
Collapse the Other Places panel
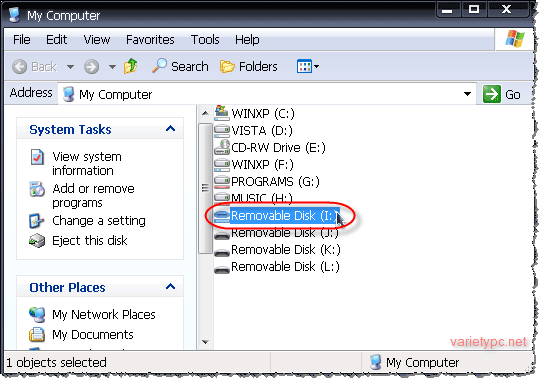(170, 287)
